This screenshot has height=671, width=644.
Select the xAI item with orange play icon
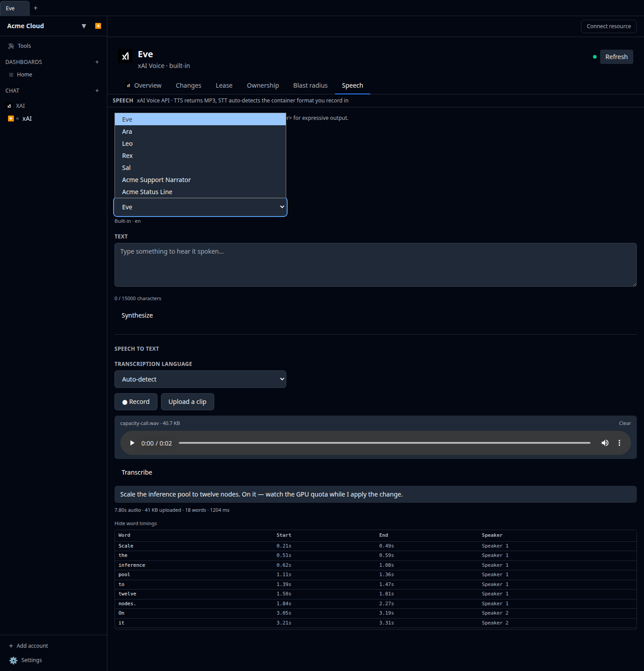pos(27,119)
